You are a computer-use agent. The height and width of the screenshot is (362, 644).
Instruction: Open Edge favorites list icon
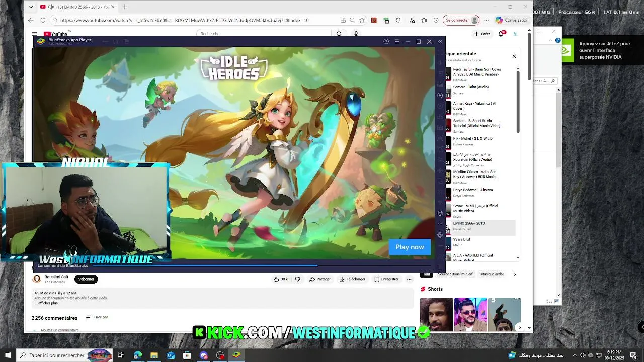point(424,20)
